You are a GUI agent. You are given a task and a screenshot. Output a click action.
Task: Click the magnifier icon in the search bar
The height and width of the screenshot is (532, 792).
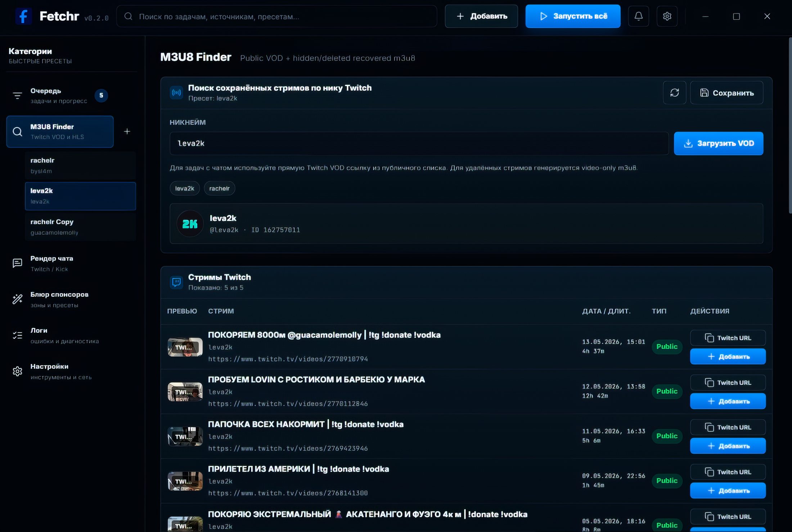[x=128, y=16]
